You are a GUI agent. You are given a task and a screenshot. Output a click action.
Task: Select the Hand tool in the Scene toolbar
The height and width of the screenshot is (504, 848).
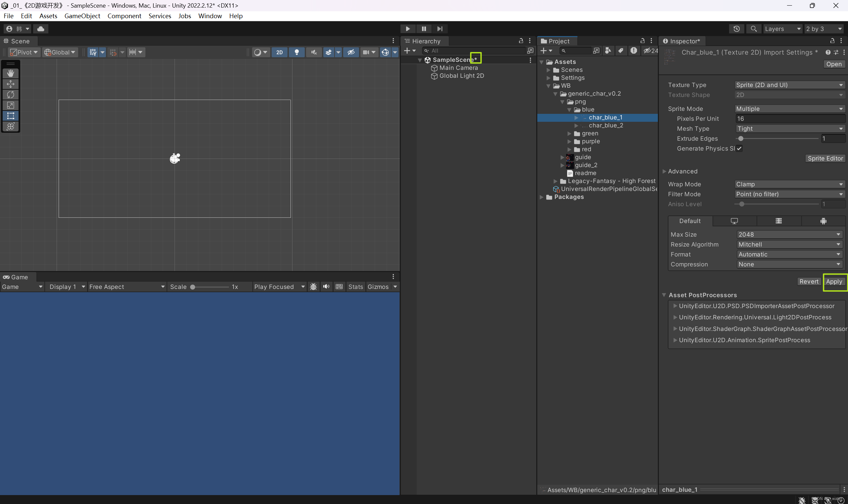click(x=11, y=73)
